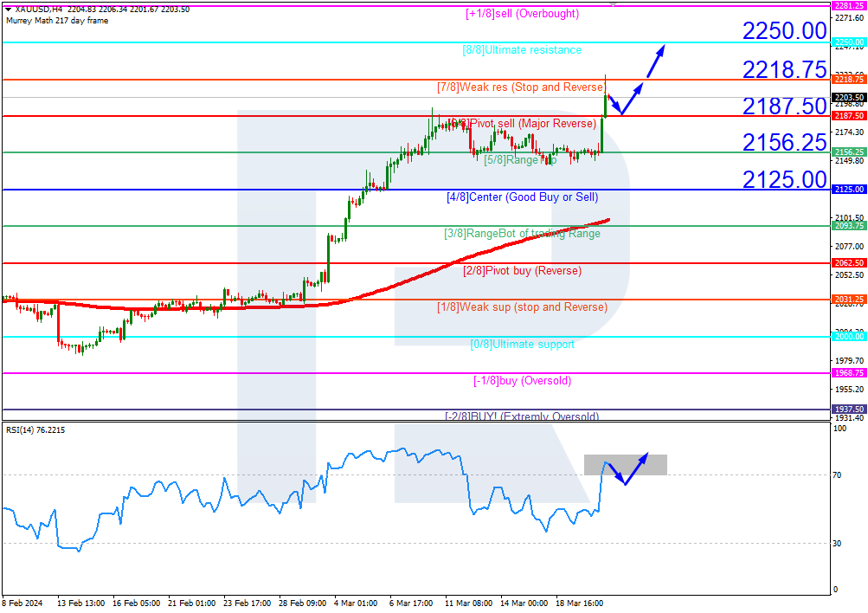The image size is (868, 613).
Task: Click the blue 2125.00 axis price tag
Action: coord(848,189)
